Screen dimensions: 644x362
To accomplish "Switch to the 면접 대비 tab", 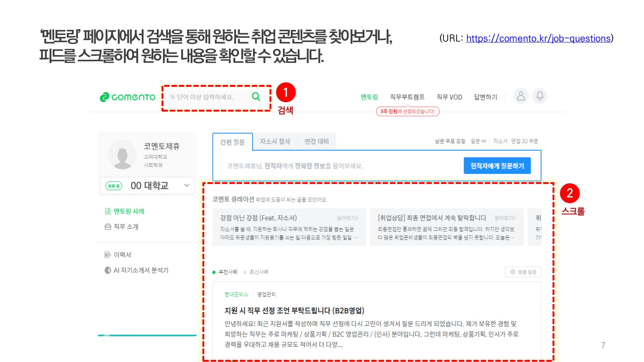I will (316, 142).
